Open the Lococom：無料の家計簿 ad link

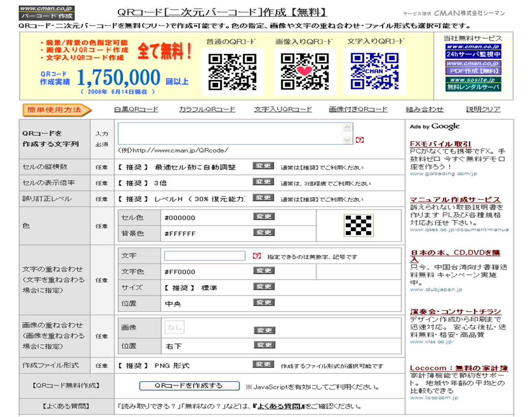coord(459,368)
